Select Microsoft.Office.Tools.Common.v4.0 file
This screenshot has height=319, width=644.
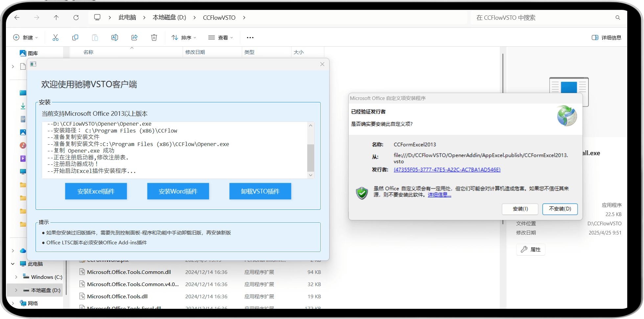pos(133,284)
